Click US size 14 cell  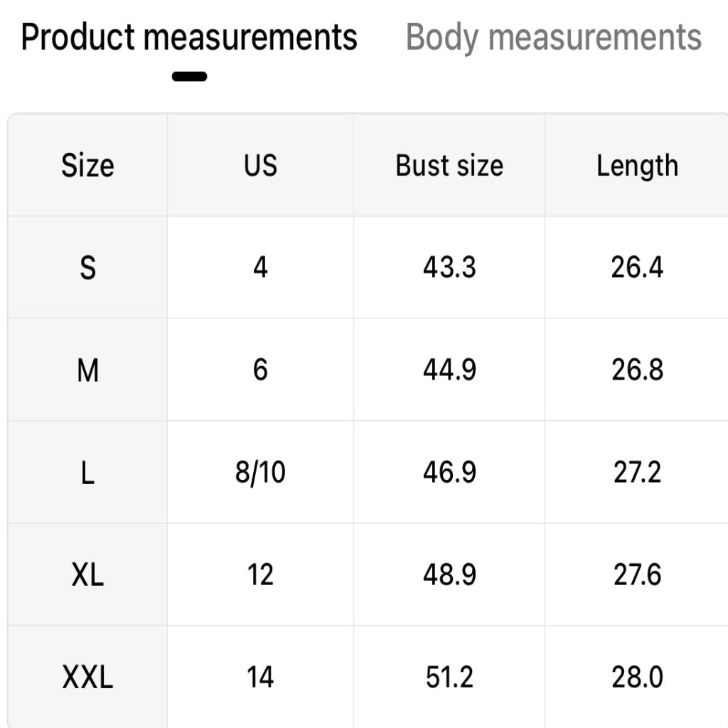tap(260, 677)
